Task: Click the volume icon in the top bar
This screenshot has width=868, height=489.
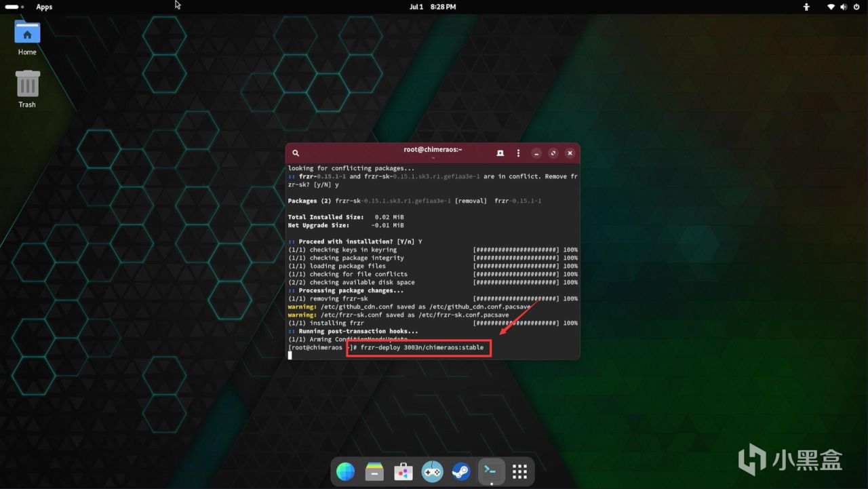Action: pos(843,7)
